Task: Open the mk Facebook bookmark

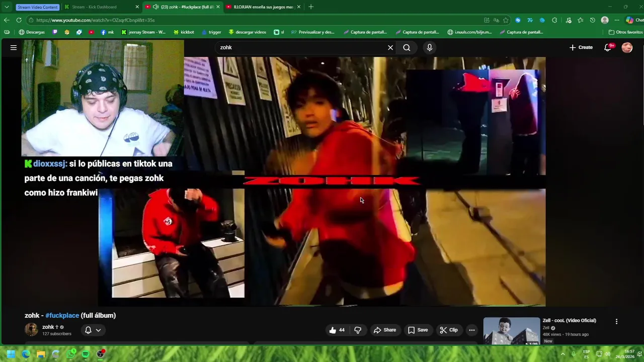Action: click(x=107, y=32)
